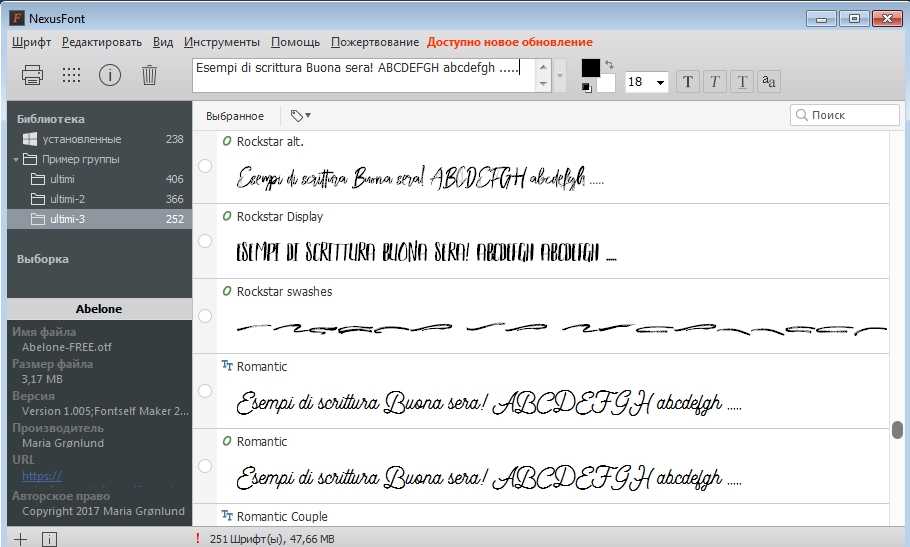This screenshot has height=547, width=910.
Task: Click sample text box scroll up arrow
Action: (543, 67)
